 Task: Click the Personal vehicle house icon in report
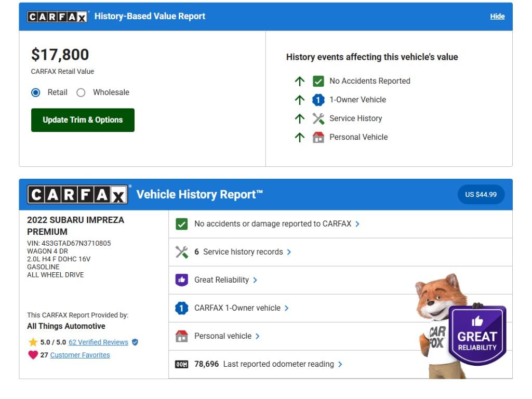181,336
